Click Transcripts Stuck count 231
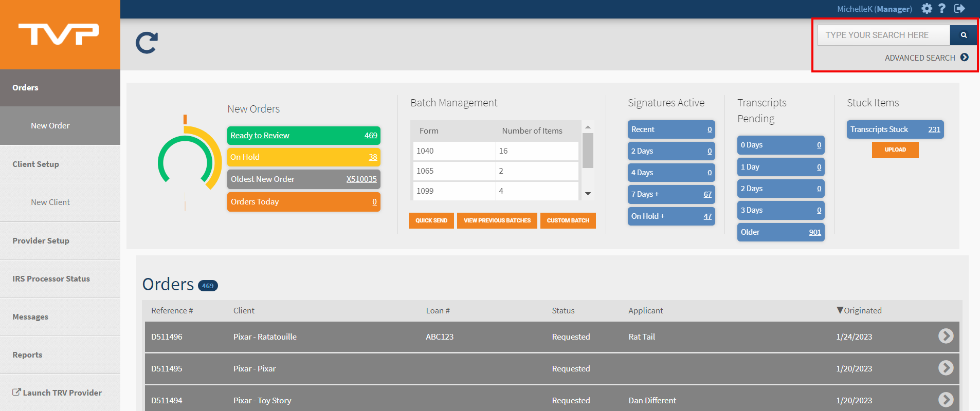Image resolution: width=980 pixels, height=411 pixels. 934,129
